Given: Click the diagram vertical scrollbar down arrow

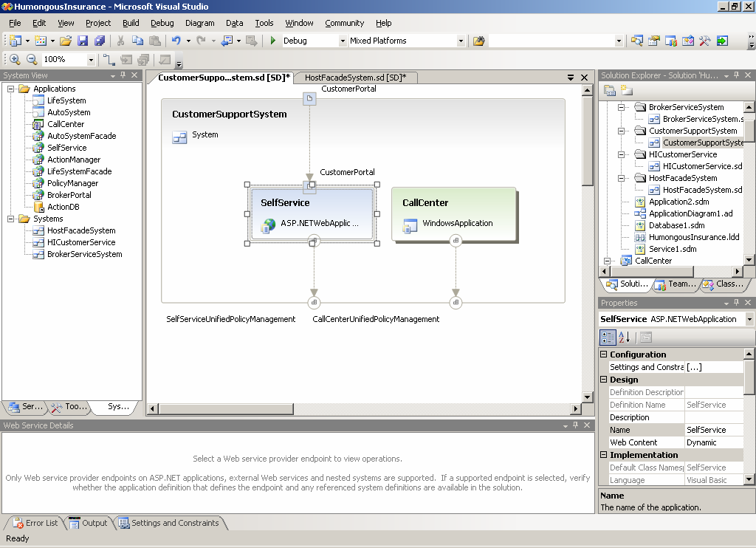Looking at the screenshot, I should coord(587,397).
